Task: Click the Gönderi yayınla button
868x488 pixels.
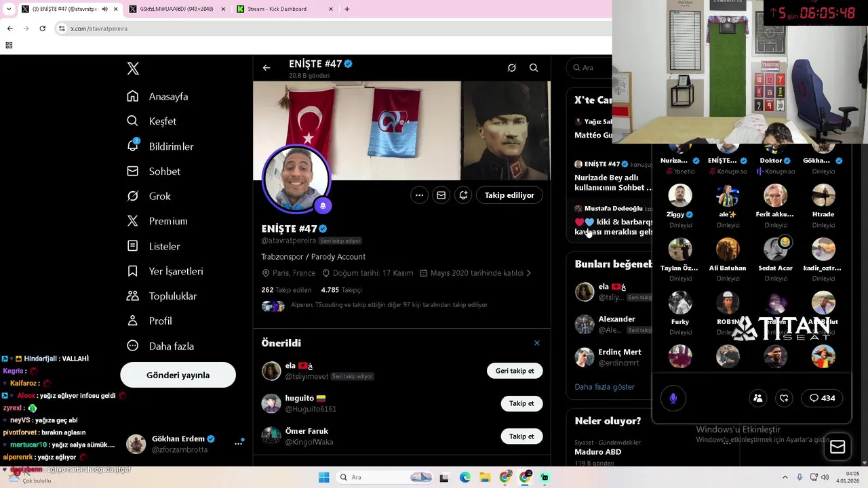Action: (x=178, y=375)
